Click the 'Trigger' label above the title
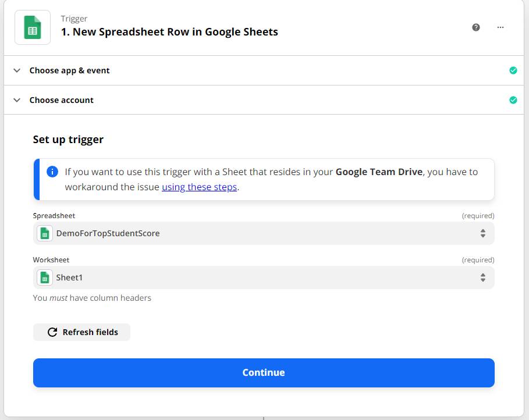 pos(74,19)
